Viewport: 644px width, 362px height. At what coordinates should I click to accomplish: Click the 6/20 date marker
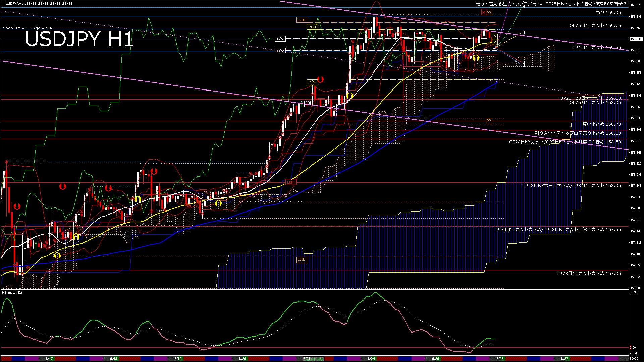click(x=243, y=359)
